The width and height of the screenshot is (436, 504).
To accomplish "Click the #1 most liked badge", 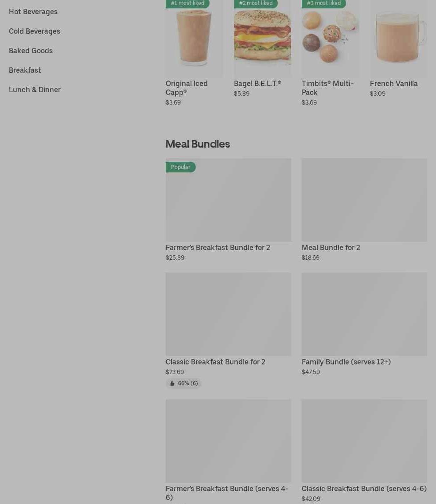I will pyautogui.click(x=187, y=3).
